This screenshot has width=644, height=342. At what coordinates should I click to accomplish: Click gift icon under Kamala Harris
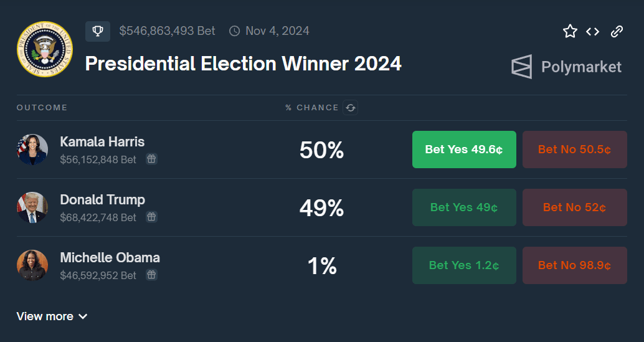[151, 159]
